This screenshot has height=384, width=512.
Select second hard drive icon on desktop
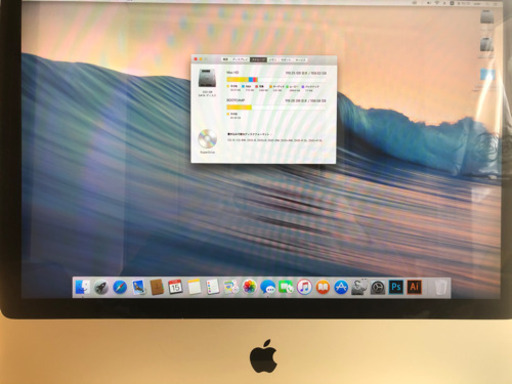[487, 44]
